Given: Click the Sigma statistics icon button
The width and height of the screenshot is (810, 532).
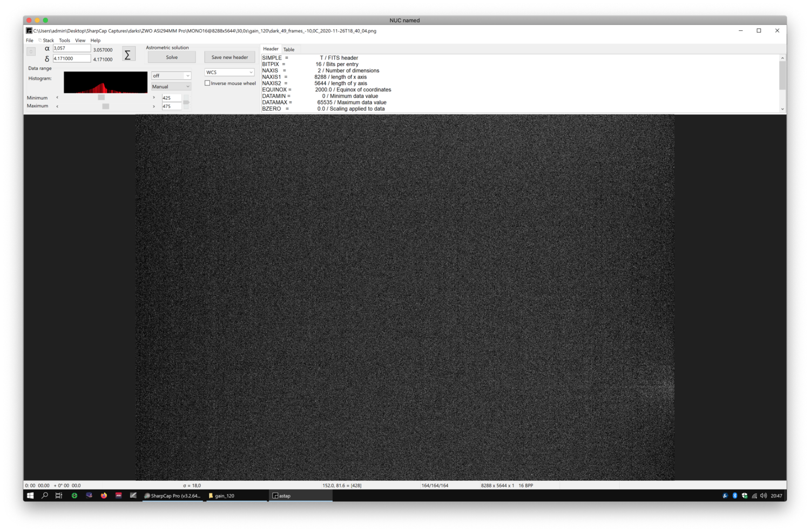Looking at the screenshot, I should 128,54.
